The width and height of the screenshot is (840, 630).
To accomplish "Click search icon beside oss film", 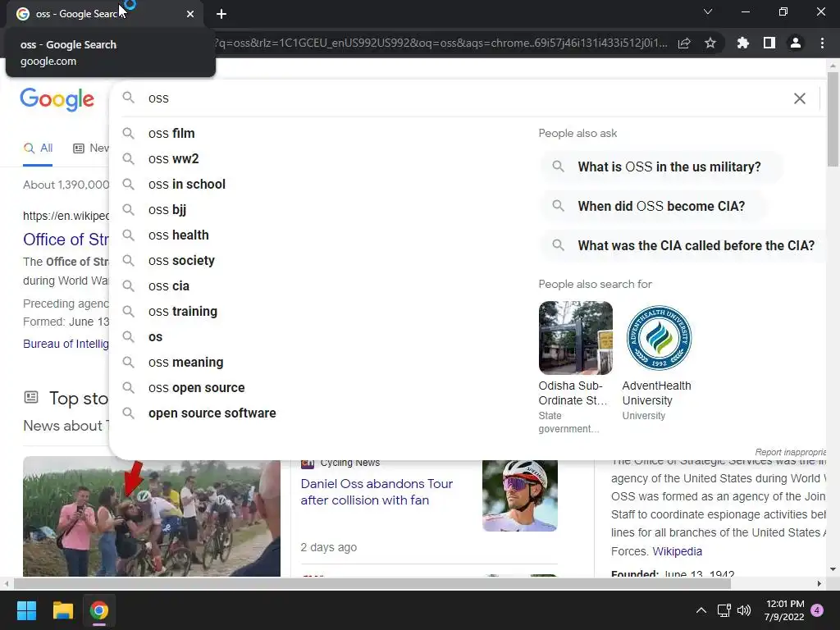I will (128, 133).
